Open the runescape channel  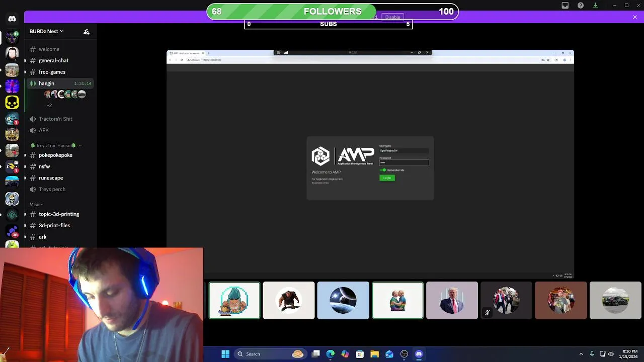tap(61, 178)
